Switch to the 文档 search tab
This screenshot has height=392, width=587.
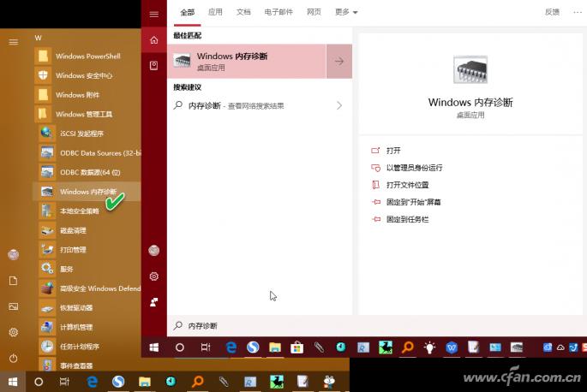pos(243,12)
